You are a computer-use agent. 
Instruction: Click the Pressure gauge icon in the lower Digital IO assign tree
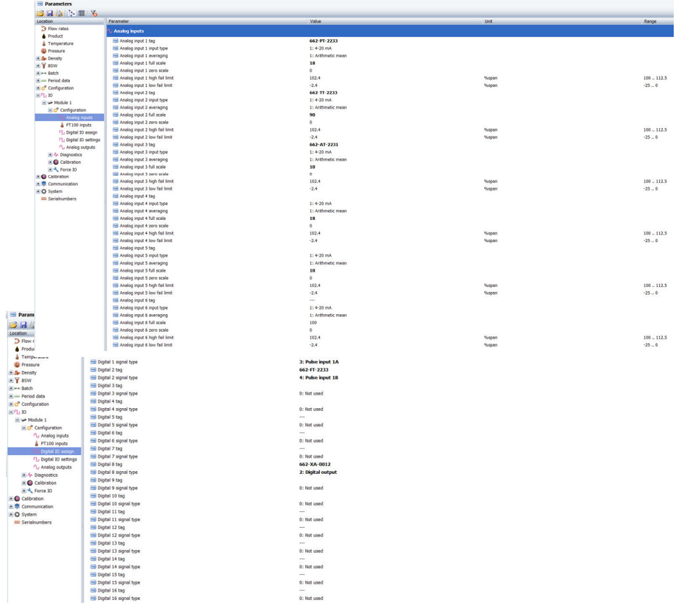(17, 365)
